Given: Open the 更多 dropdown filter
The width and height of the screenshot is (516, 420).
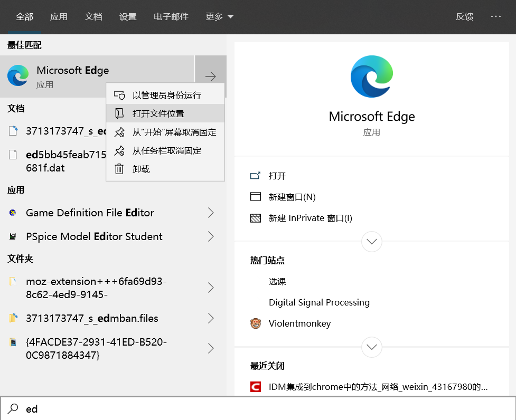Looking at the screenshot, I should tap(220, 16).
